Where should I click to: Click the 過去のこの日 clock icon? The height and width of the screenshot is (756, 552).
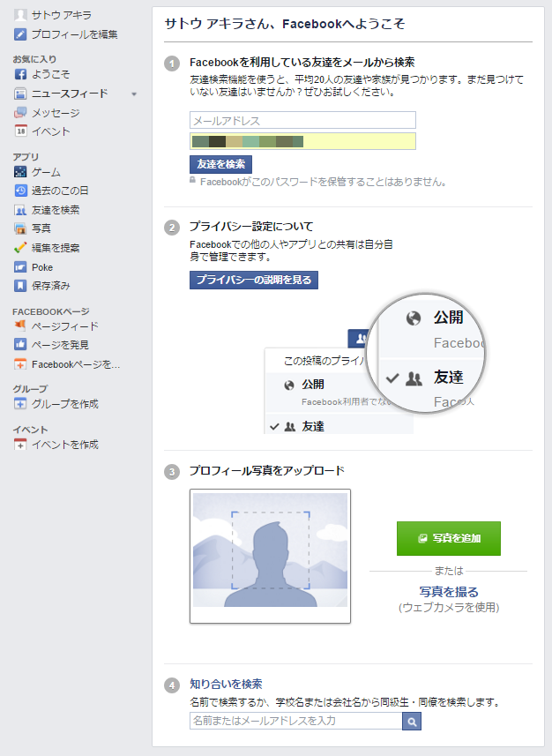pos(20,191)
